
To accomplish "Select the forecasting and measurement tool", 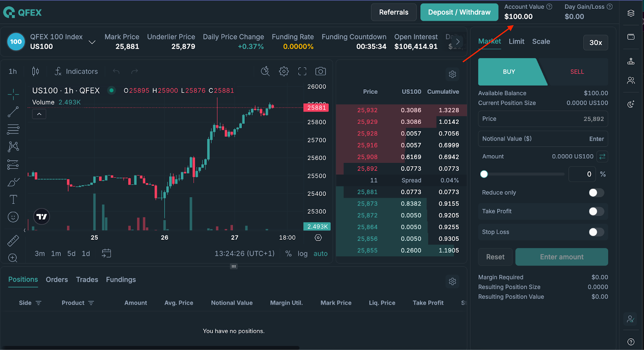I will click(x=13, y=165).
